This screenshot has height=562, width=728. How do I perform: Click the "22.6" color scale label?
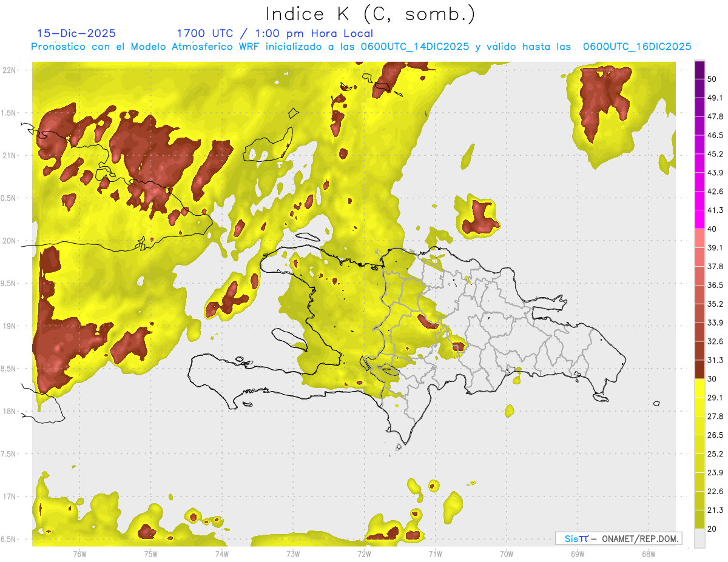pos(715,491)
